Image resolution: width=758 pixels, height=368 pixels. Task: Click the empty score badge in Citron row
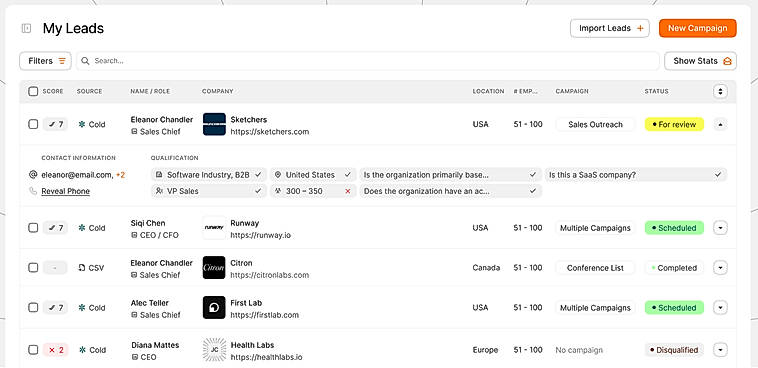click(56, 268)
